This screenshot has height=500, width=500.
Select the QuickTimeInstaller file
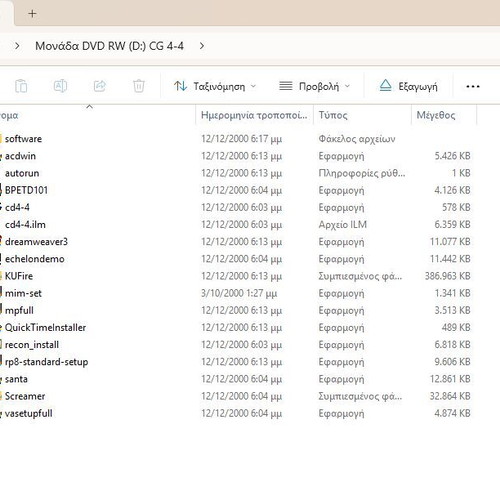(45, 328)
